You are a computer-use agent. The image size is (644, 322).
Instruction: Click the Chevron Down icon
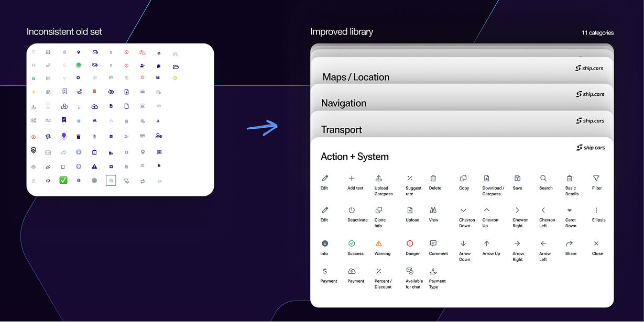pos(464,210)
